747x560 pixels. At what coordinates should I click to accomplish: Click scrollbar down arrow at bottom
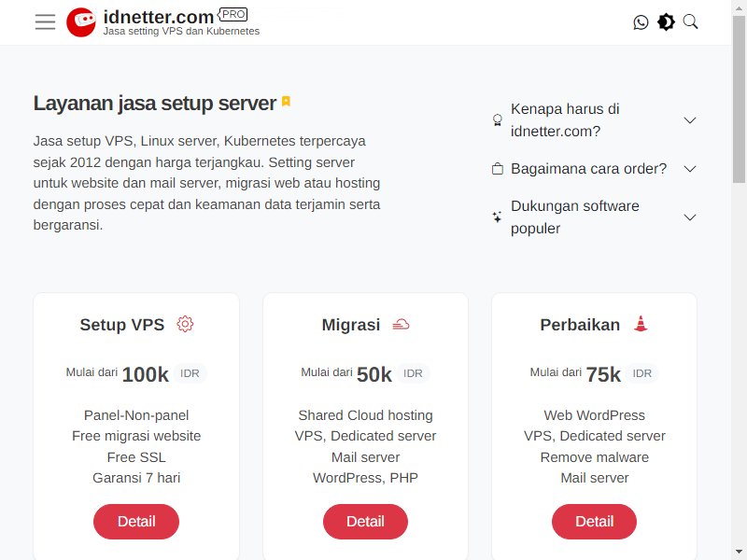(739, 553)
